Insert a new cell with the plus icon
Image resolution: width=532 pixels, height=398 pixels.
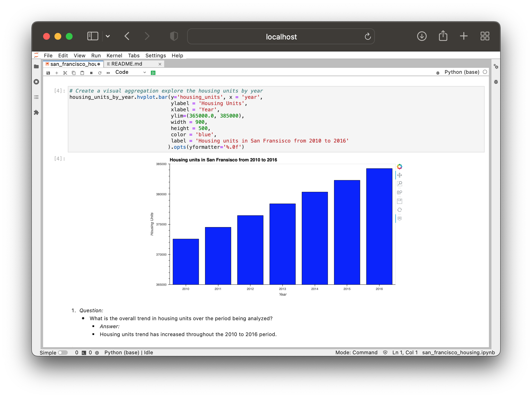point(57,73)
